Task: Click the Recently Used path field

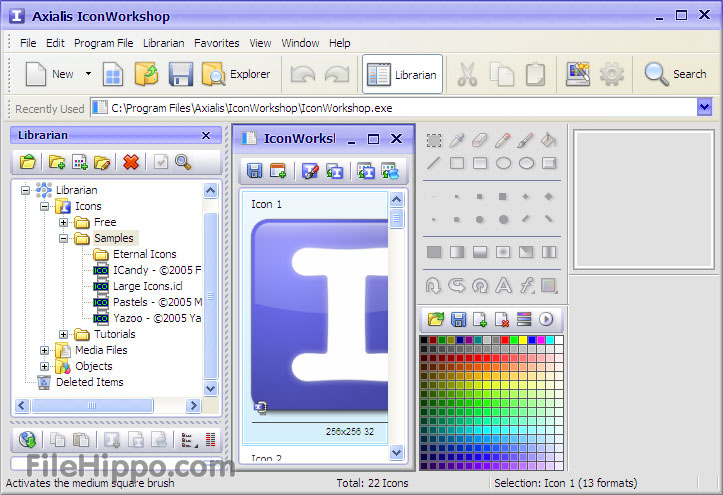Action: [394, 107]
